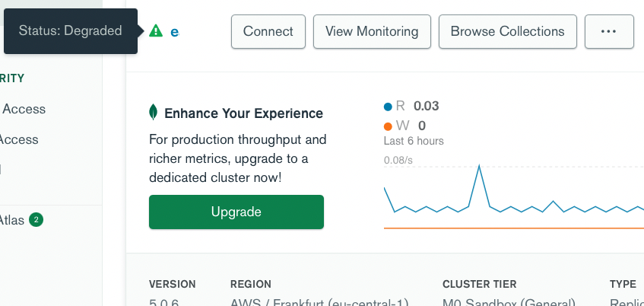This screenshot has height=306, width=644.
Task: Click the tallest spike in the operations chart
Action: point(479,167)
